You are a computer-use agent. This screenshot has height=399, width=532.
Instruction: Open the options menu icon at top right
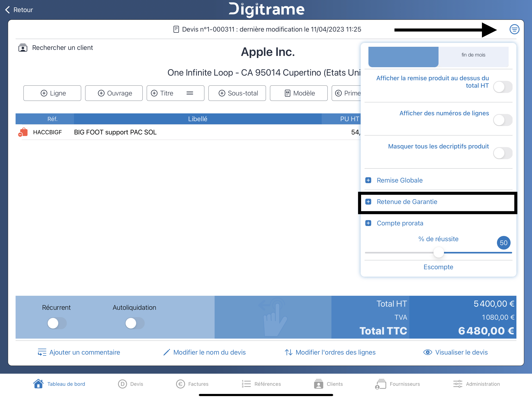514,29
